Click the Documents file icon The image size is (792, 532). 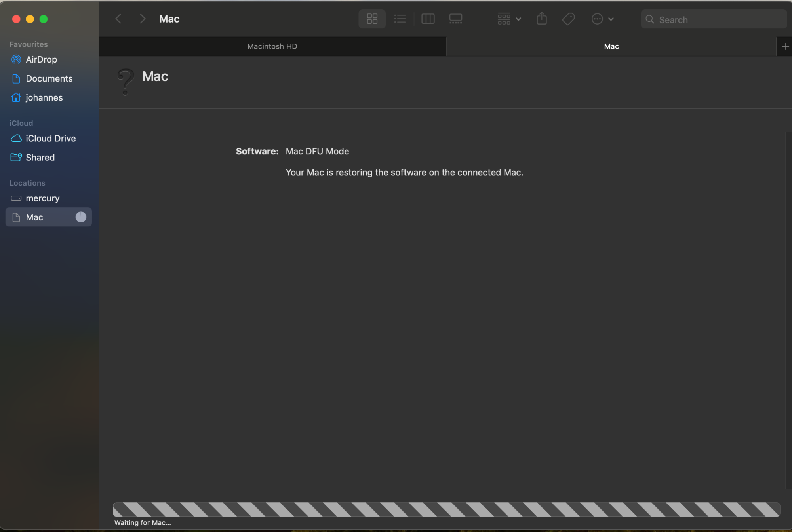(x=16, y=78)
